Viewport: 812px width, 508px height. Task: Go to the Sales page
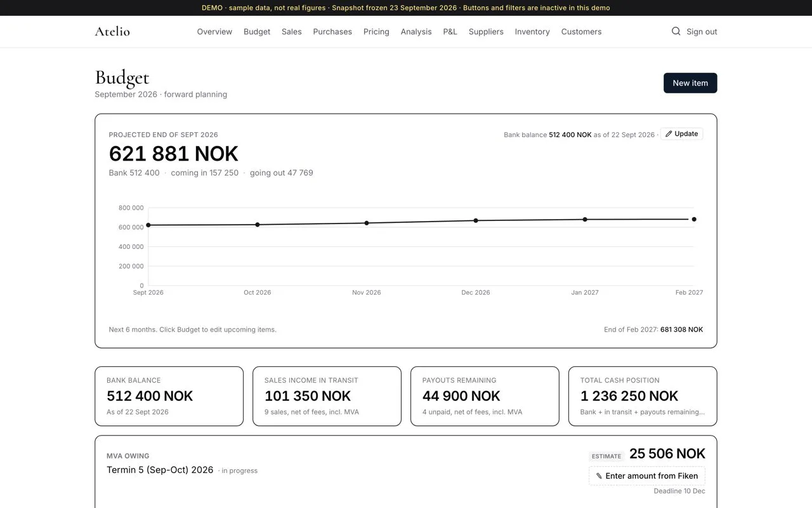[292, 32]
